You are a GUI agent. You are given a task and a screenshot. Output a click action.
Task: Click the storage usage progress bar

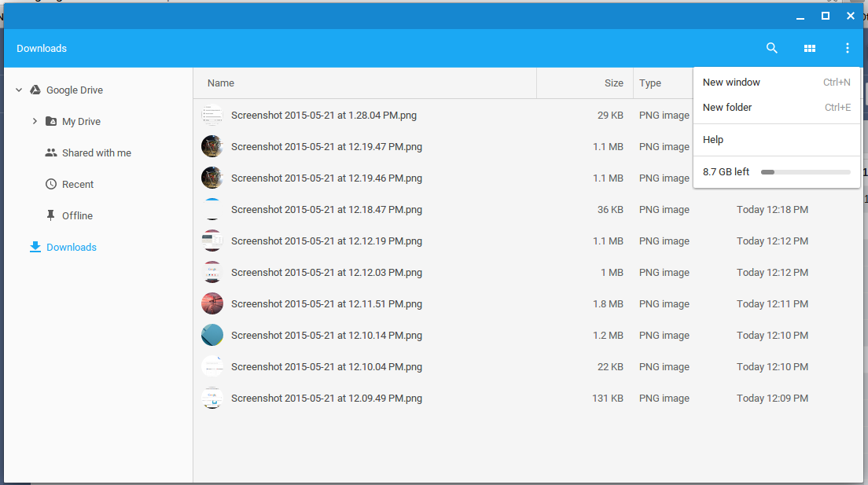pos(805,172)
